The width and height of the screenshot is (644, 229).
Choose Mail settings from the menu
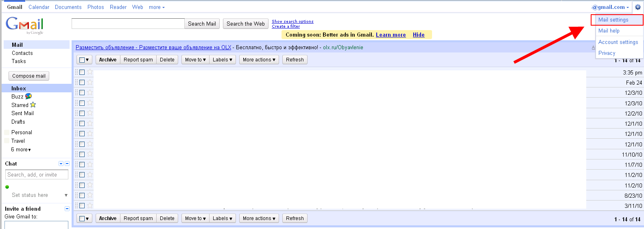pos(613,20)
